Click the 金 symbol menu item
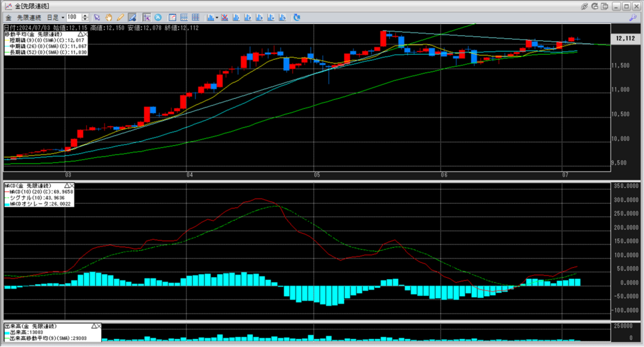This screenshot has width=644, height=347. [9, 17]
